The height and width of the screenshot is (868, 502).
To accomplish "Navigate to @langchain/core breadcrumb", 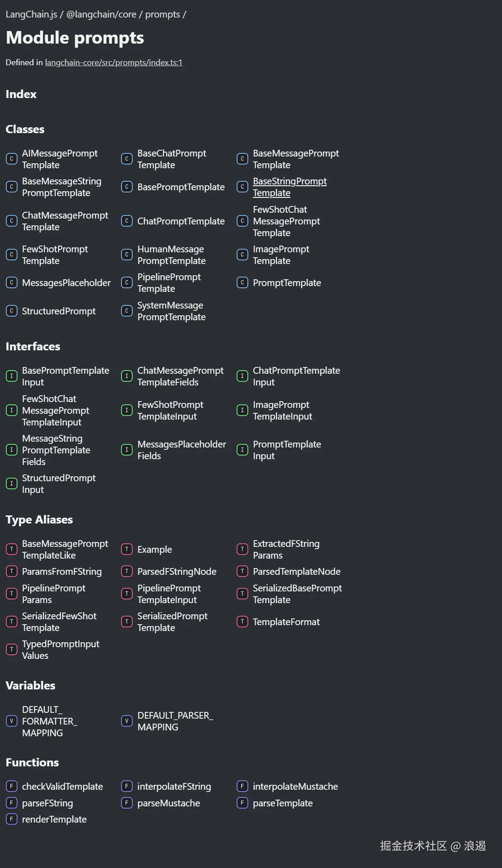I will click(101, 14).
